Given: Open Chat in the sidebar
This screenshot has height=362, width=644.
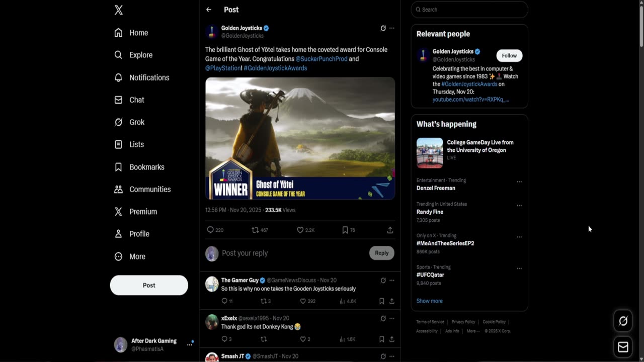Looking at the screenshot, I should (129, 100).
